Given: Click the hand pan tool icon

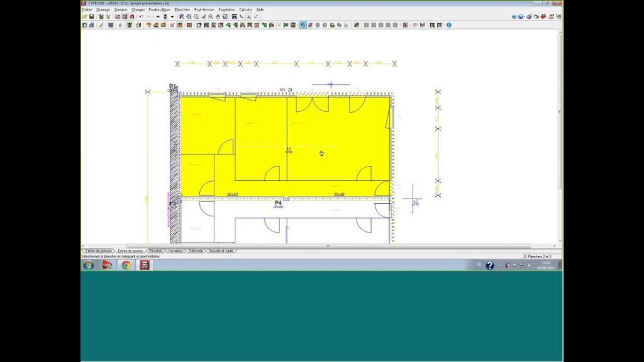Looking at the screenshot, I should 218,17.
